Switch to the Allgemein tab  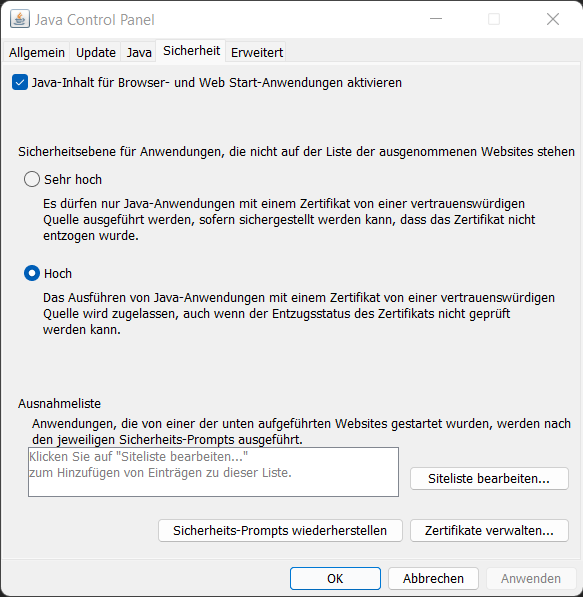[x=37, y=52]
